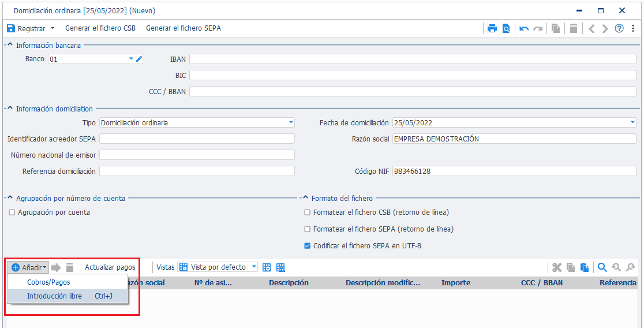Click Generar el fichero CSB
644x328 pixels.
coord(100,28)
